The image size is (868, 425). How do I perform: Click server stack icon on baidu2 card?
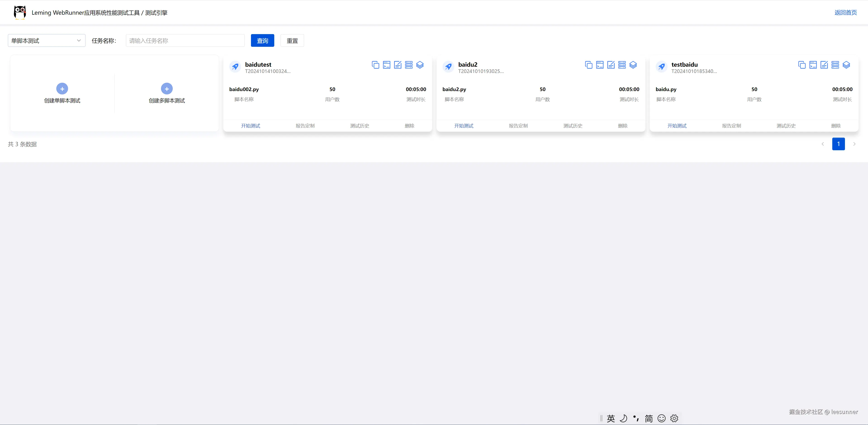coord(622,65)
